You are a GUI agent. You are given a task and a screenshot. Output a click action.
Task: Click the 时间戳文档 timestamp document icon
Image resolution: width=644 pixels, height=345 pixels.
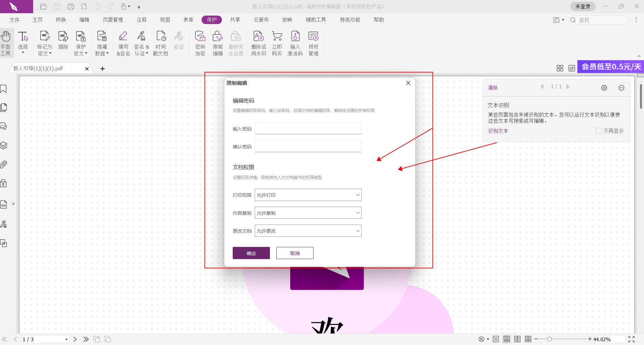161,43
